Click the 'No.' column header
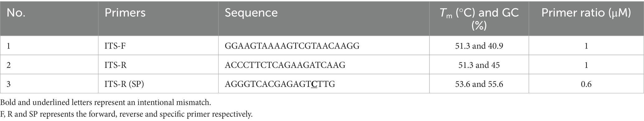Viewport: 644px width, 121px height. pos(16,13)
